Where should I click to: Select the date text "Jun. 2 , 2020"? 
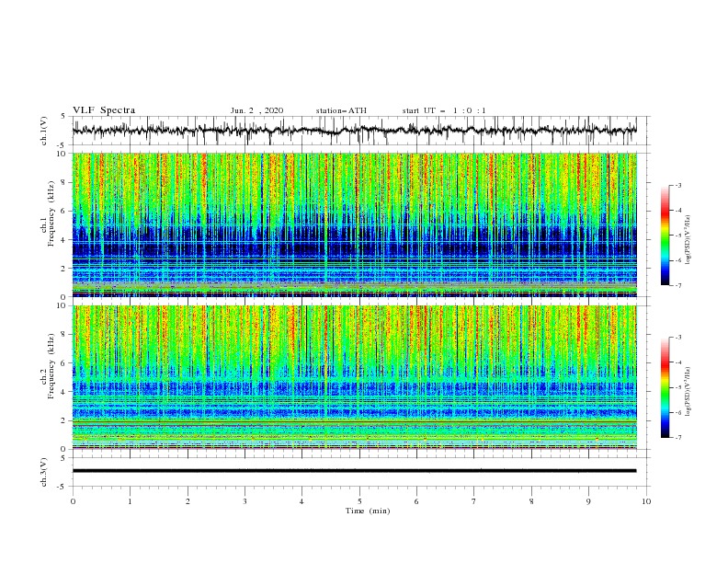coord(256,110)
